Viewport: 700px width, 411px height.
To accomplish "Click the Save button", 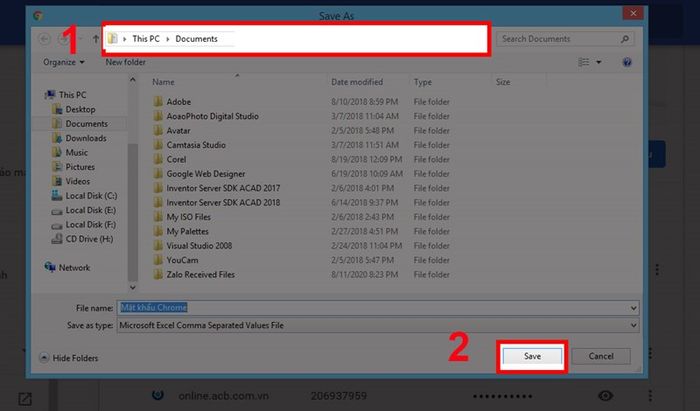I will coord(532,356).
